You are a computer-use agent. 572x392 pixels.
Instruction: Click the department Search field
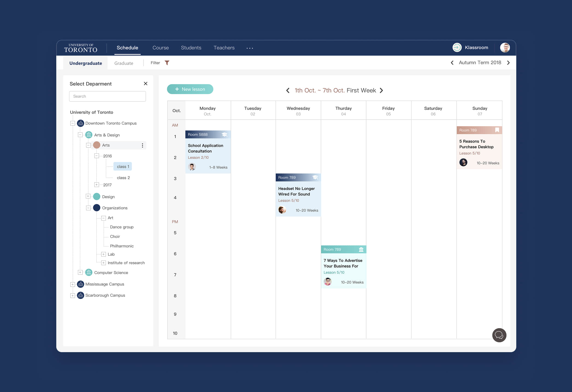(x=107, y=96)
